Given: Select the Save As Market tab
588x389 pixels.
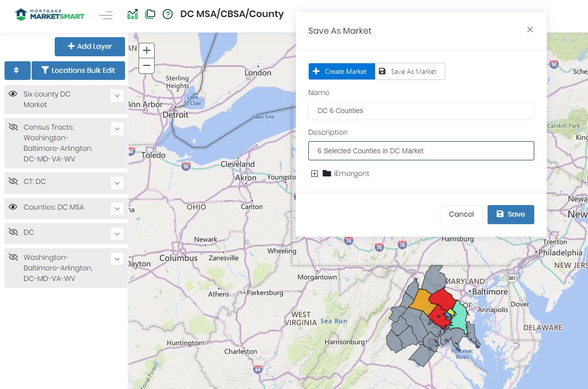Looking at the screenshot, I should pos(410,71).
